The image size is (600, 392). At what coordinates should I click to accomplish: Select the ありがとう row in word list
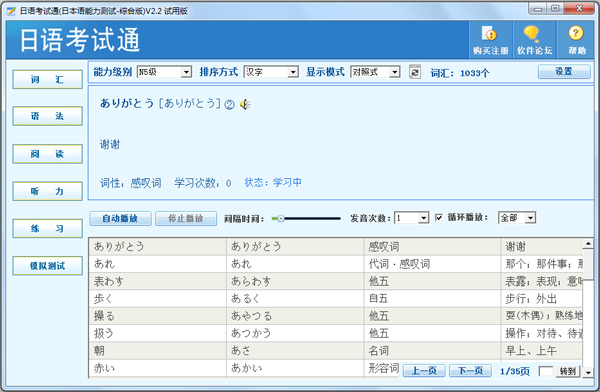pyautogui.click(x=336, y=247)
